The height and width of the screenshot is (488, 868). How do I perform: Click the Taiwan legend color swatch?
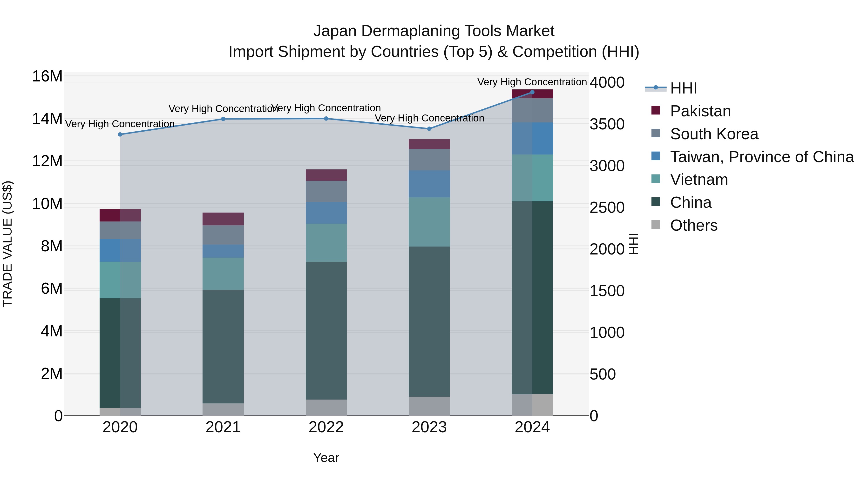coord(656,156)
